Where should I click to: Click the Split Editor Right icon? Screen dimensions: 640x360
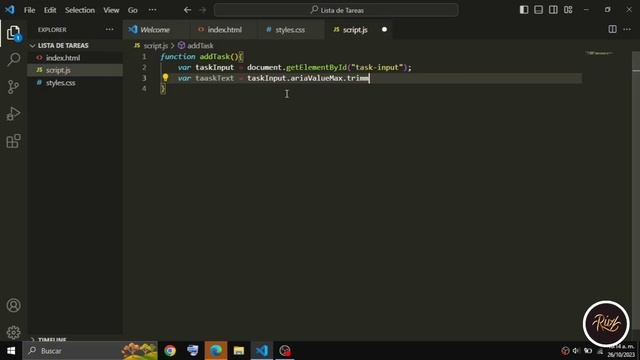coord(612,29)
